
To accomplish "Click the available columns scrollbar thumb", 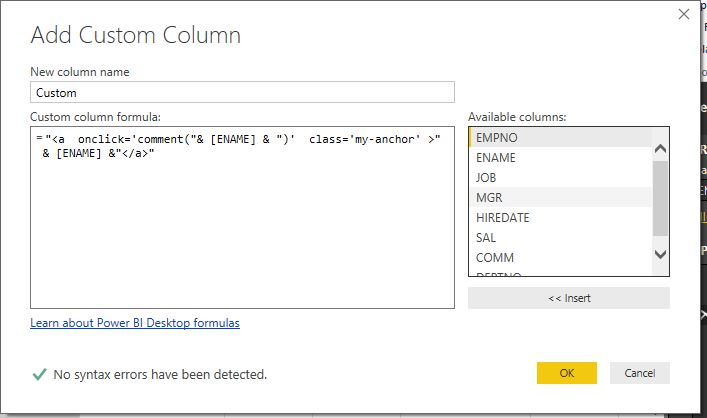I will point(660,198).
